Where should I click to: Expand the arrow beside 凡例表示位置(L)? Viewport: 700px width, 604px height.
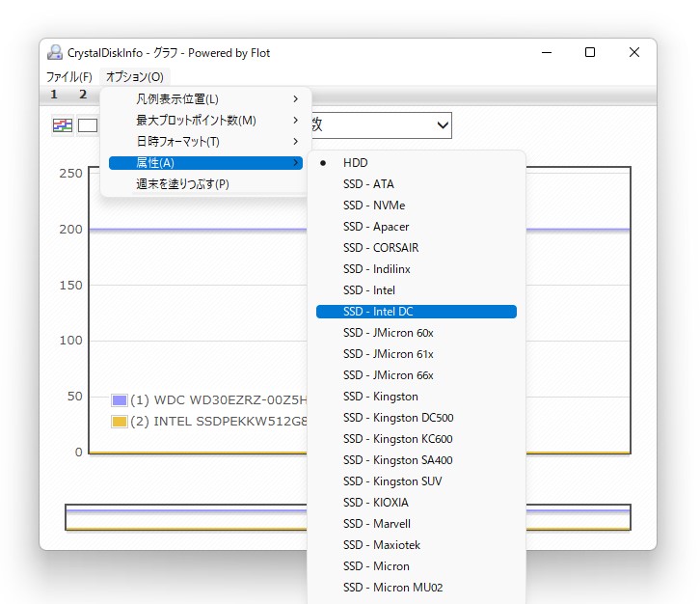pyautogui.click(x=295, y=98)
